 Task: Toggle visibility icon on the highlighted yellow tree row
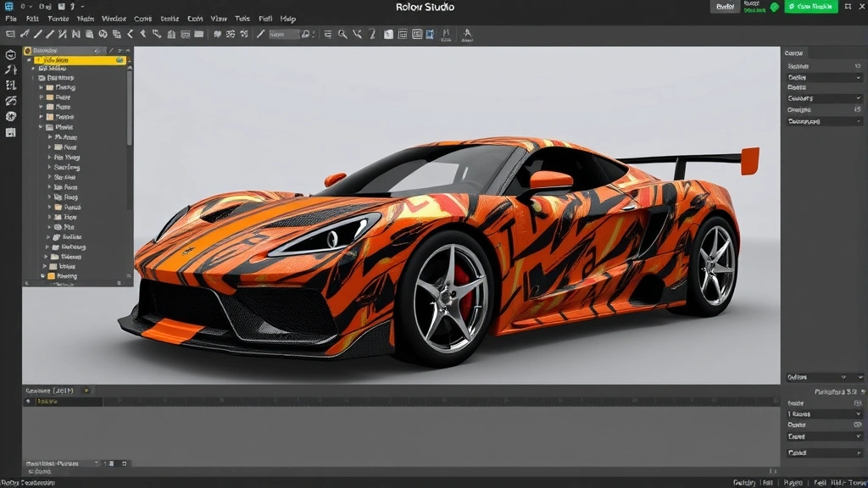tap(120, 61)
